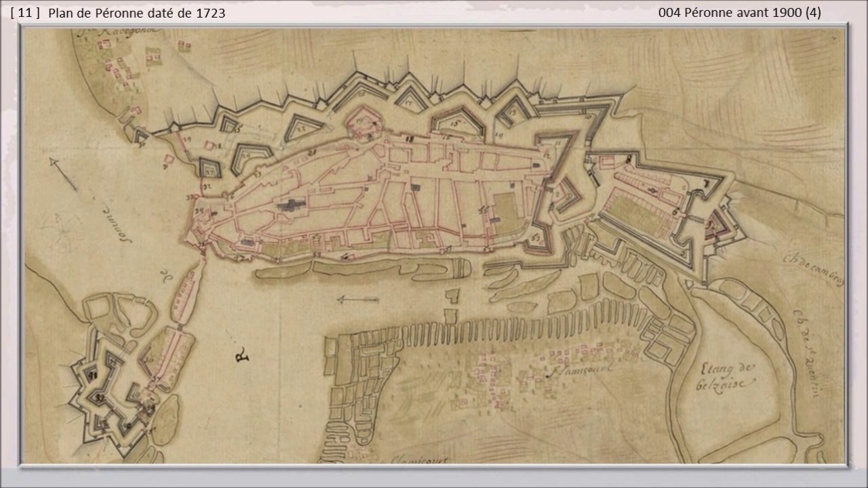Viewport: 868px width, 488px height.
Task: Click the caption "004 Péronne avant 1900 (4)"
Action: (x=740, y=13)
